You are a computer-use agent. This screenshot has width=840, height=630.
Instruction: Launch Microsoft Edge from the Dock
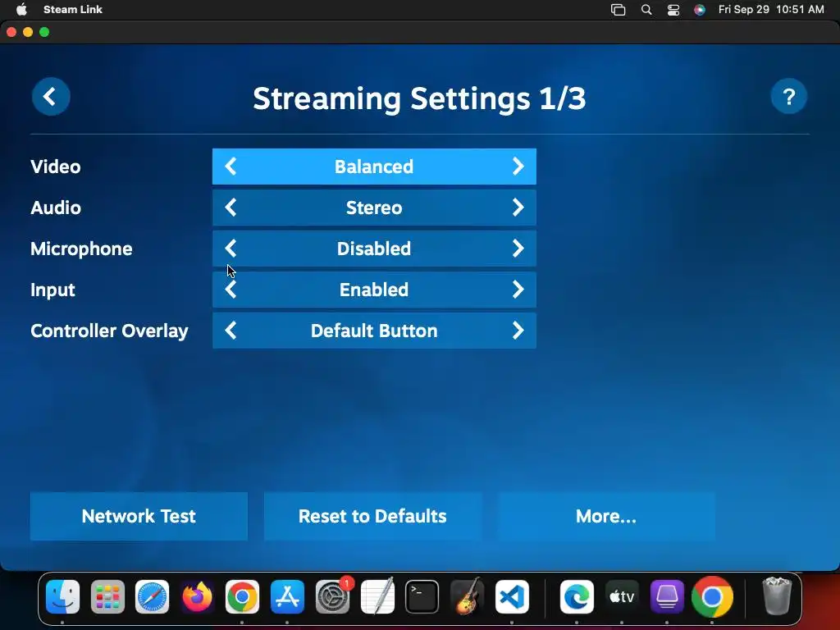(x=577, y=597)
